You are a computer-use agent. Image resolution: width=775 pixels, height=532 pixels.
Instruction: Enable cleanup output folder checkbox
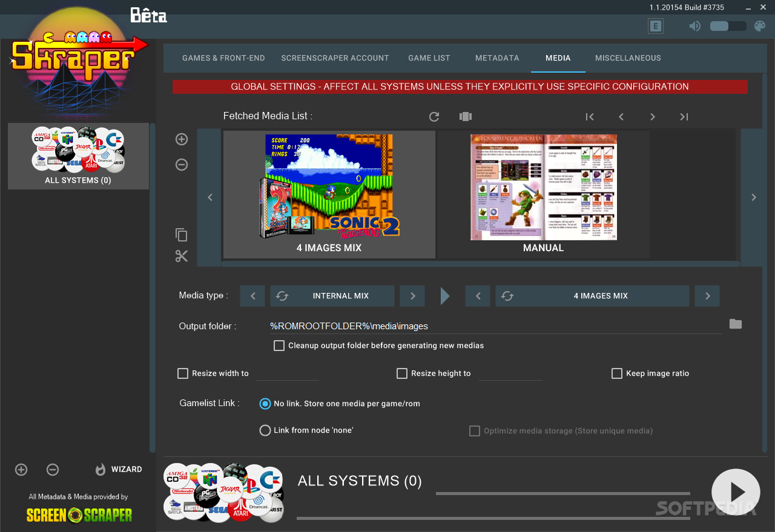coord(279,346)
